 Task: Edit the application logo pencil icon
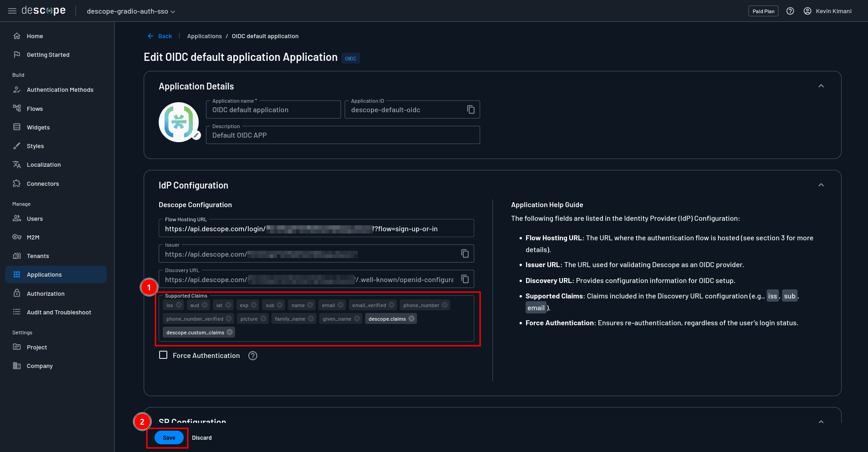pyautogui.click(x=196, y=135)
